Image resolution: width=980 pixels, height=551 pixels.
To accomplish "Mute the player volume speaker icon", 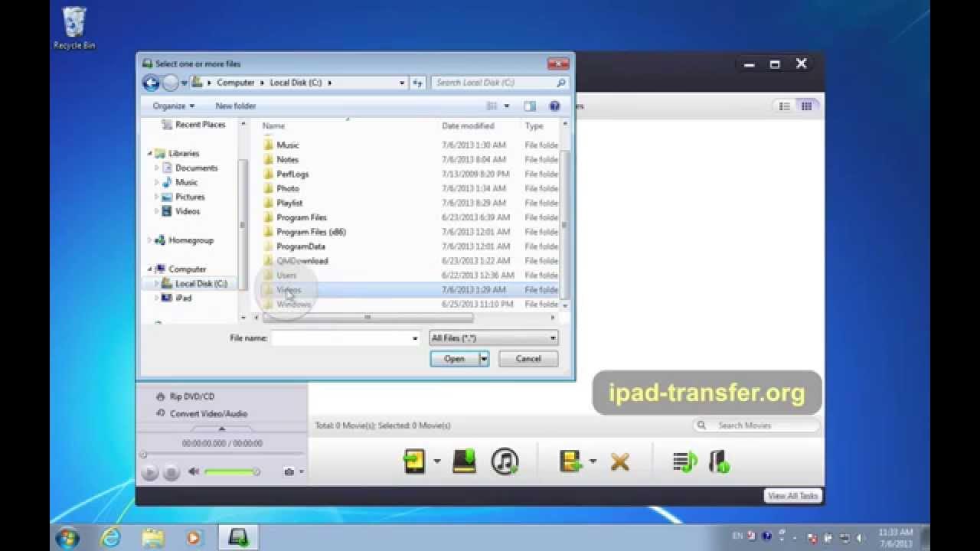I will tap(194, 472).
